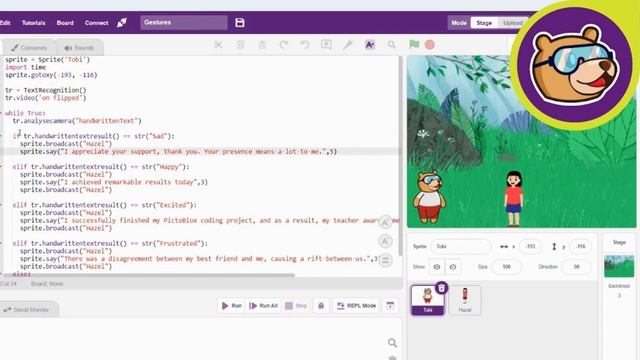Viewport: 640px width, 360px height.
Task: Click the increase font size button in editor
Action: 385,222
